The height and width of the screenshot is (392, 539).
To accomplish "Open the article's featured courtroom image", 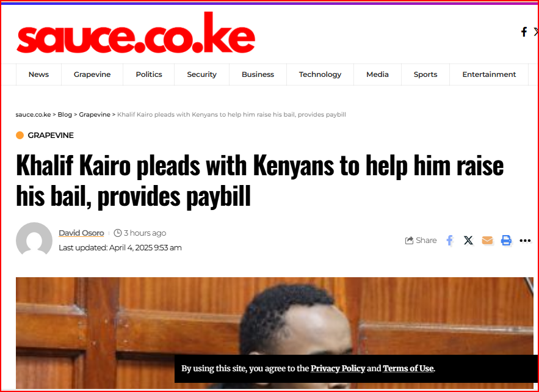I will 274,333.
